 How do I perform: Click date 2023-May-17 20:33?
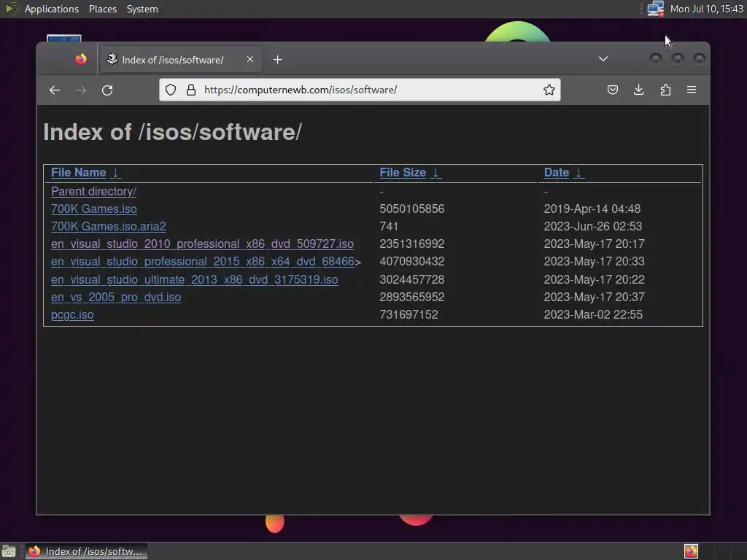594,262
